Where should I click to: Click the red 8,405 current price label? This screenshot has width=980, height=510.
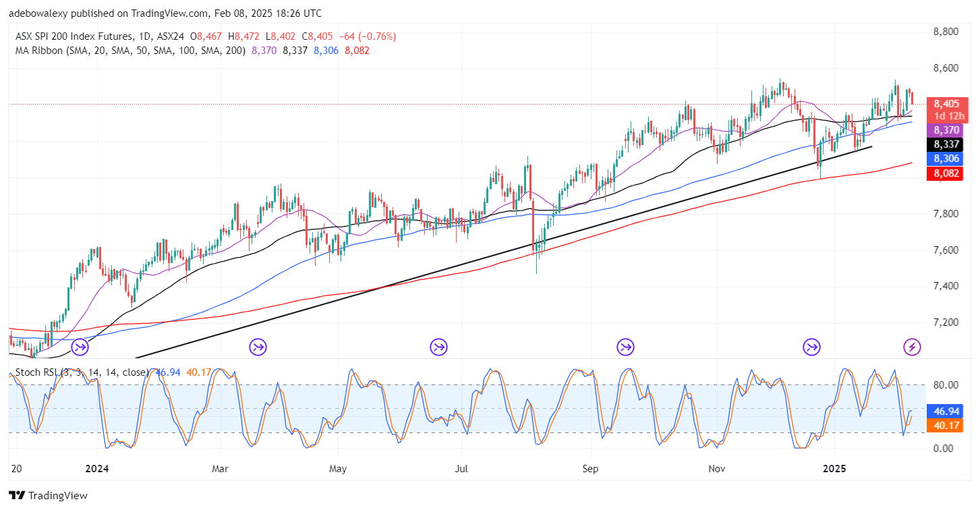(x=947, y=104)
